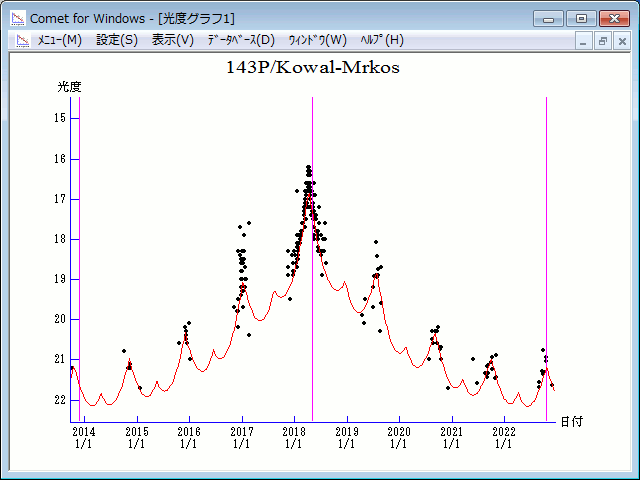
Task: Open the ヘルプ(H) help menu
Action: coord(381,40)
